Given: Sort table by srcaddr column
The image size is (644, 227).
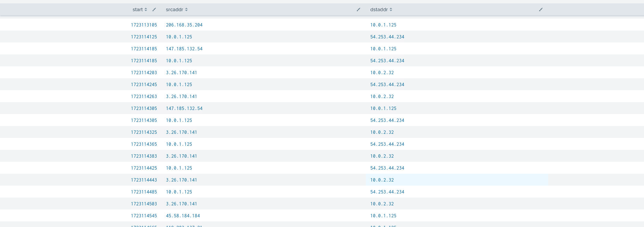Looking at the screenshot, I should (177, 10).
